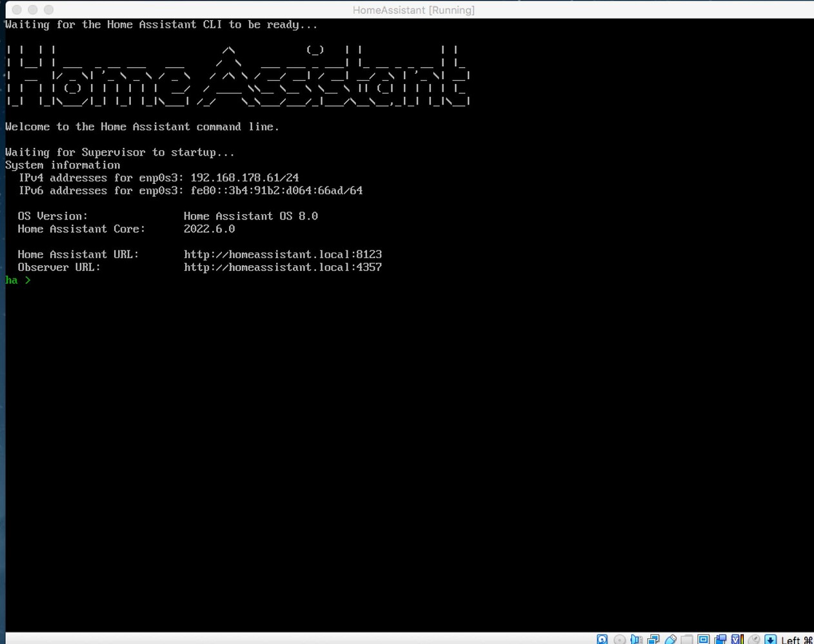This screenshot has width=814, height=644.
Task: Click the shared folders status icon
Action: click(687, 639)
